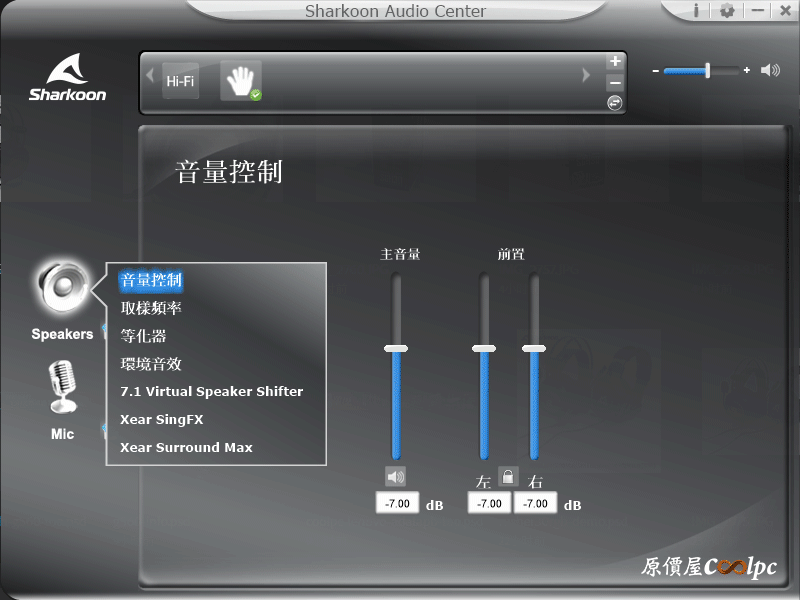Decrease top volume with the minus sign
The width and height of the screenshot is (800, 600).
coord(656,70)
